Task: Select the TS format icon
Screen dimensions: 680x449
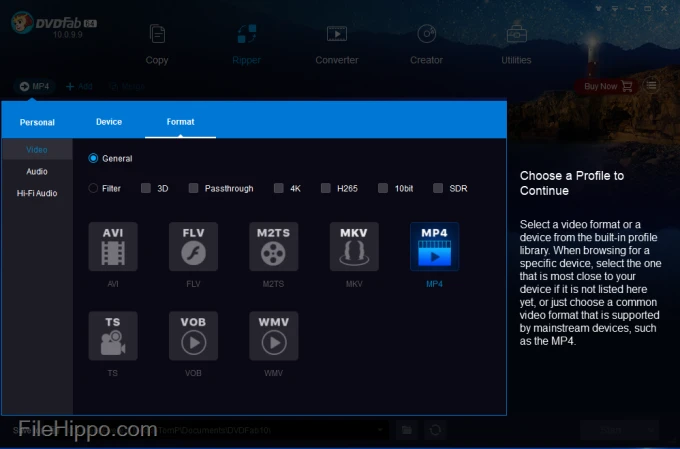Action: (x=113, y=336)
